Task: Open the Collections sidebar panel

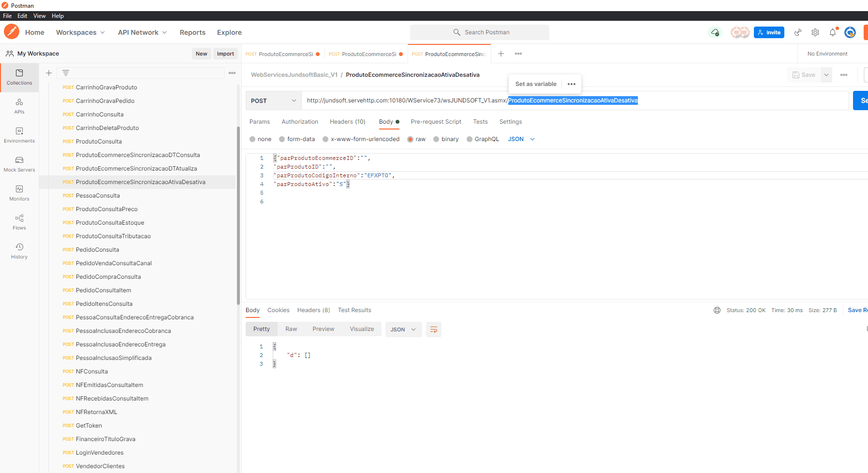Action: (x=19, y=77)
